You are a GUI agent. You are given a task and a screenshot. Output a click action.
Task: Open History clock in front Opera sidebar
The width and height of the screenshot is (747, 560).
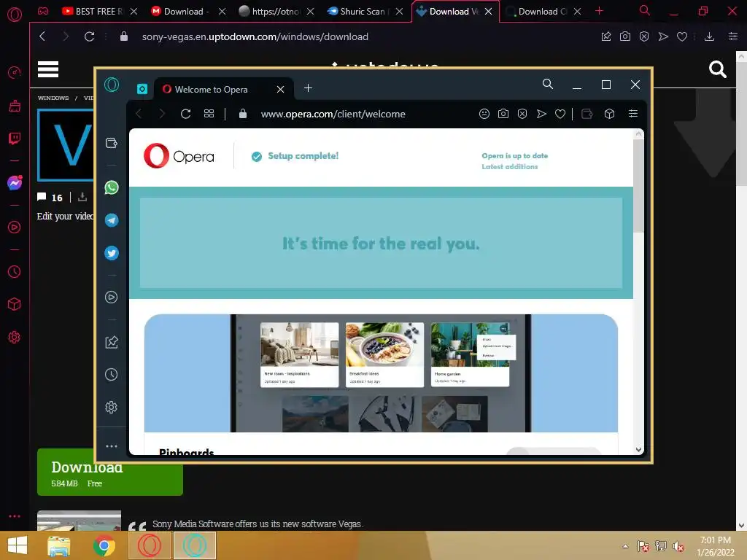[111, 374]
